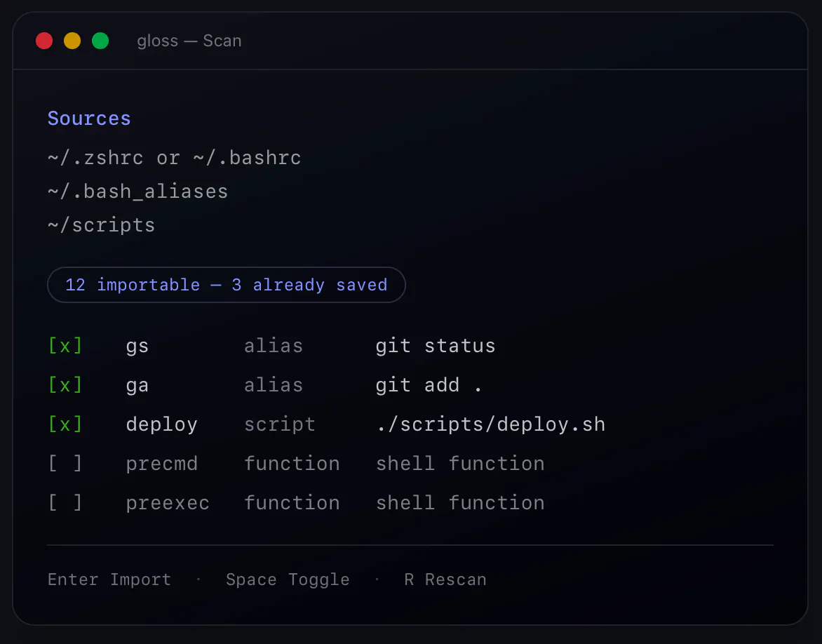
Task: Select the ~/.bash_aliases source line
Action: pyautogui.click(x=138, y=192)
